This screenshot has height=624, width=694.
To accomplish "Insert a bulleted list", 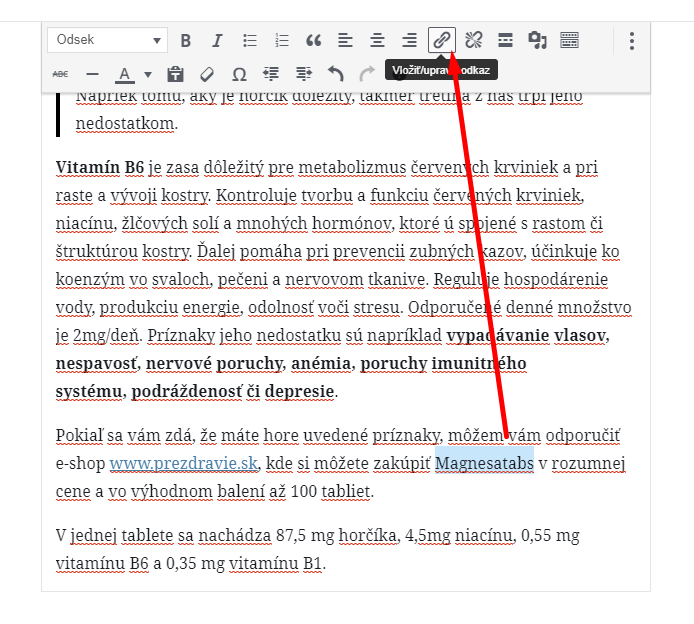I will [x=250, y=40].
